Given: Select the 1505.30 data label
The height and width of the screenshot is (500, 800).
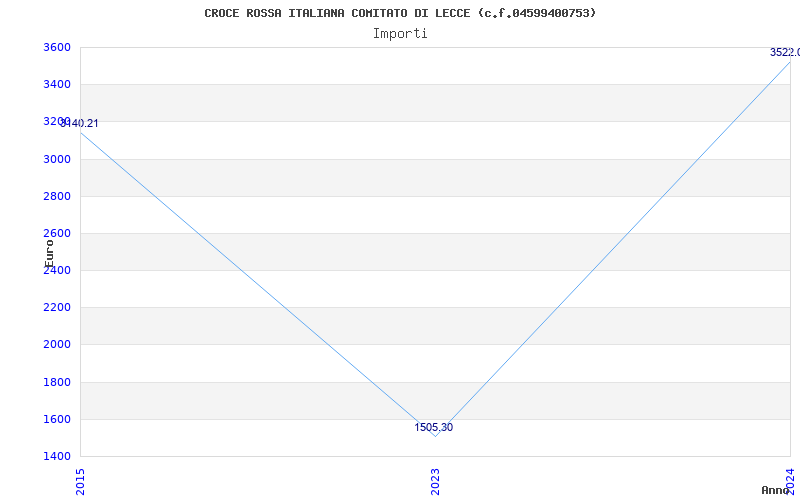Looking at the screenshot, I should (433, 428).
